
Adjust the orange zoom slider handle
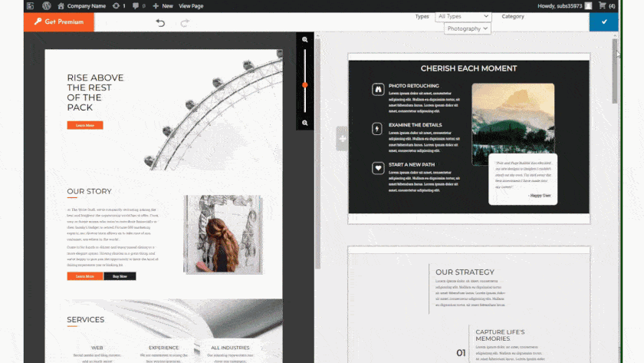[305, 85]
